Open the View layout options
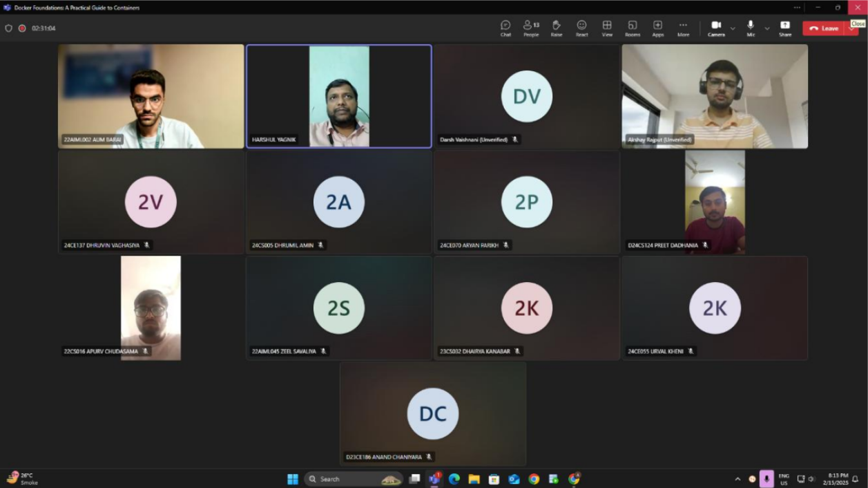The height and width of the screenshot is (488, 868). (607, 28)
